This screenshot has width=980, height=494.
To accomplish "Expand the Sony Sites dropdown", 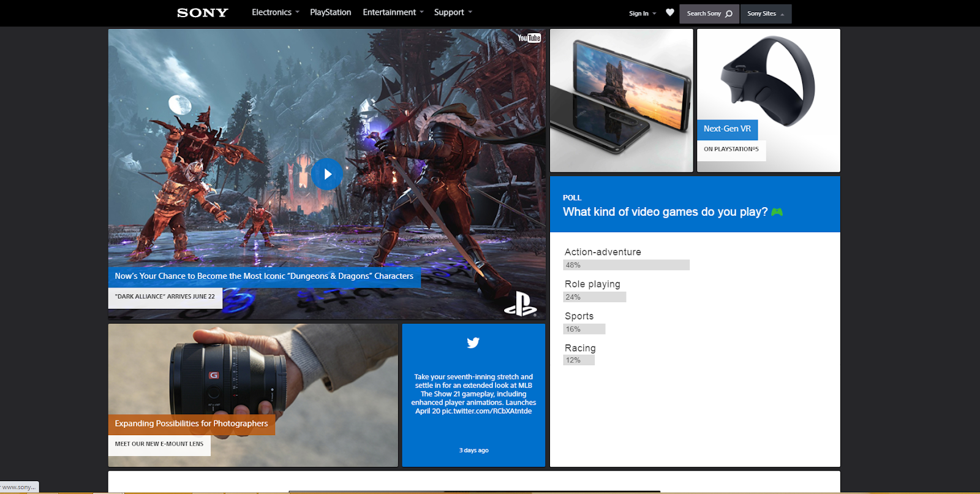I will coord(766,13).
